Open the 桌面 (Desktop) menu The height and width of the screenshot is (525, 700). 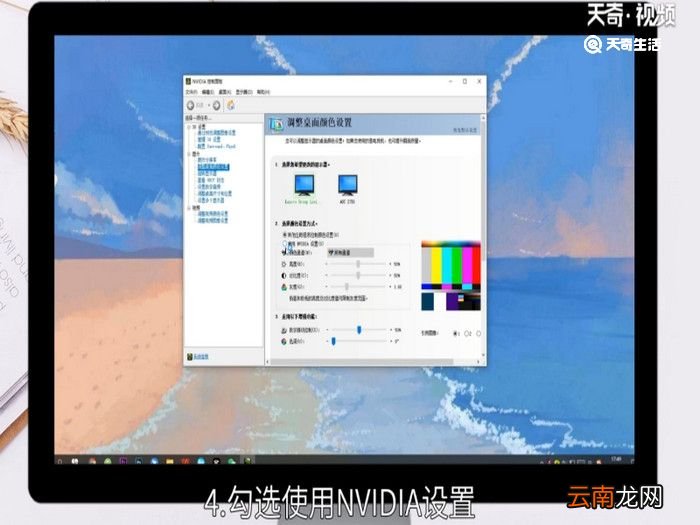[x=225, y=92]
